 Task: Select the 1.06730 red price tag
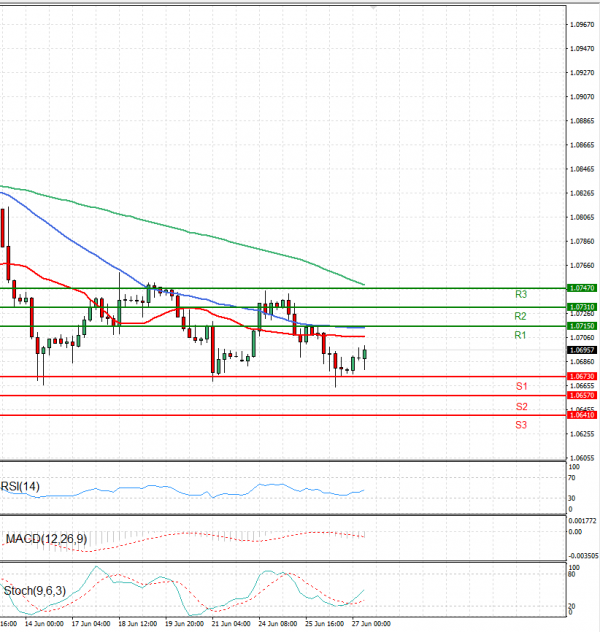pos(582,376)
